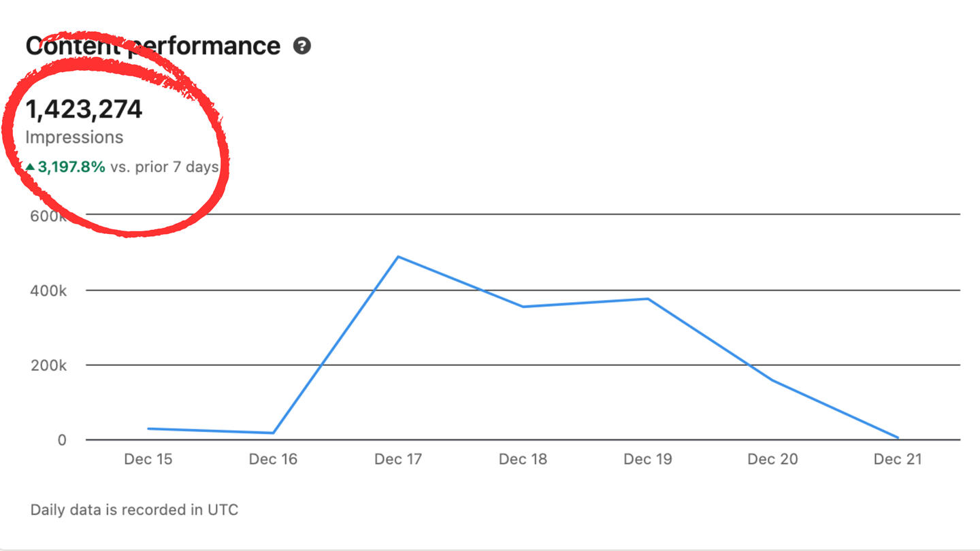Screen dimensions: 980x551
Task: Click the Dec 18 x-axis date label
Action: [523, 459]
